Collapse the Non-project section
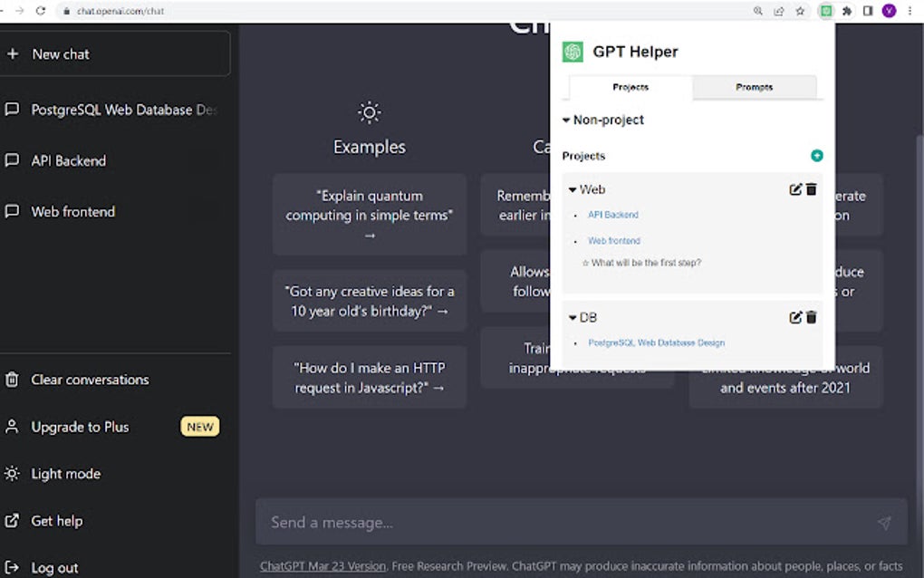 (x=566, y=120)
